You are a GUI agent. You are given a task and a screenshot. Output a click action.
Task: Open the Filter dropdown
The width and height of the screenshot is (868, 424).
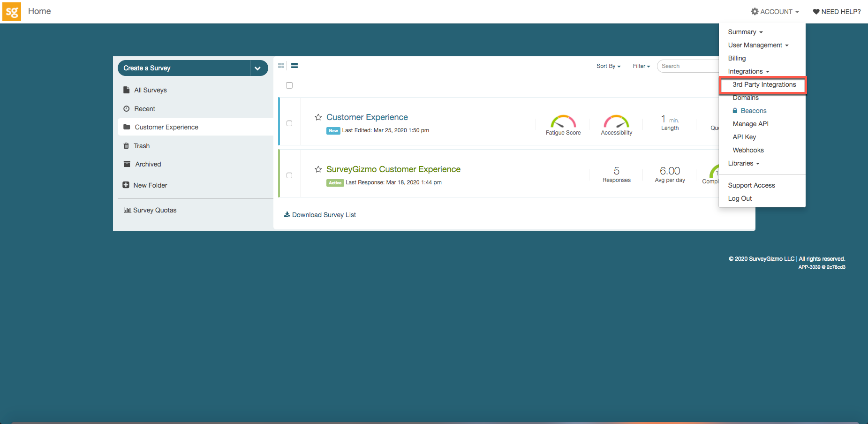coord(642,66)
